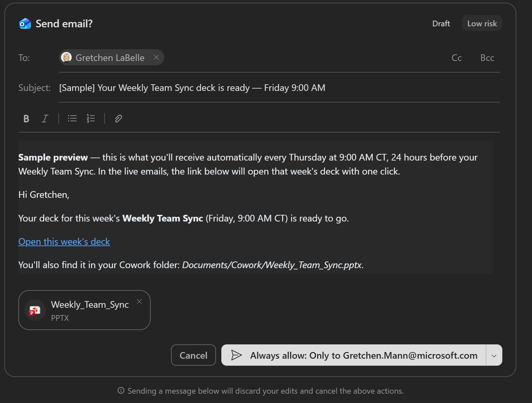Click the info icon beside Sending message note
532x403 pixels.
coord(121,390)
